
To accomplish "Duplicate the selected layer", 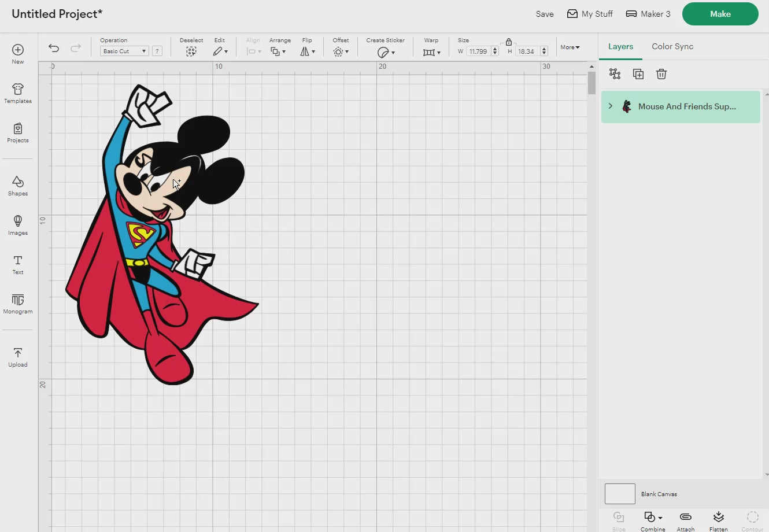I will point(638,73).
